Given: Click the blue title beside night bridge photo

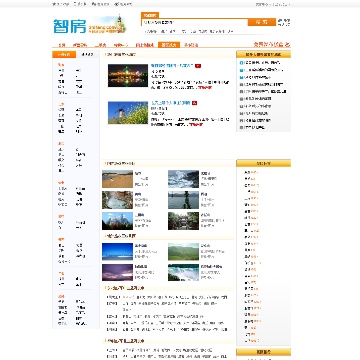Looking at the screenshot, I should click(172, 66).
